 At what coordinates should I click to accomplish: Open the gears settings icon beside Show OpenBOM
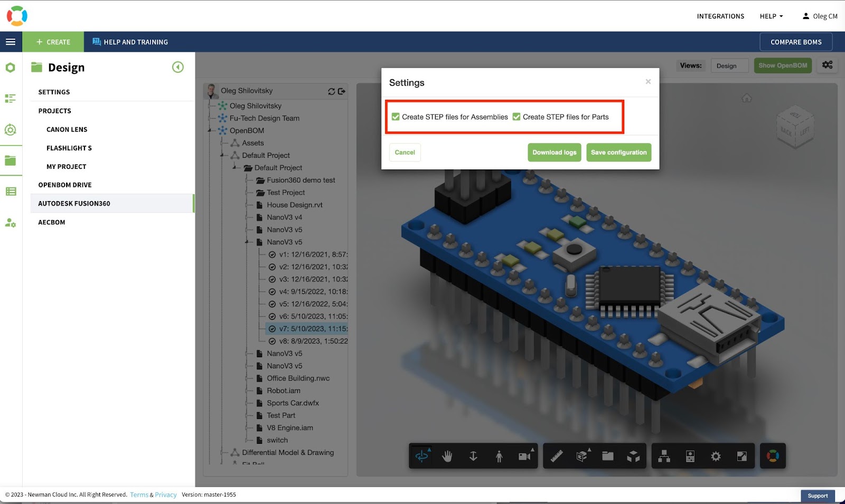[x=828, y=65]
